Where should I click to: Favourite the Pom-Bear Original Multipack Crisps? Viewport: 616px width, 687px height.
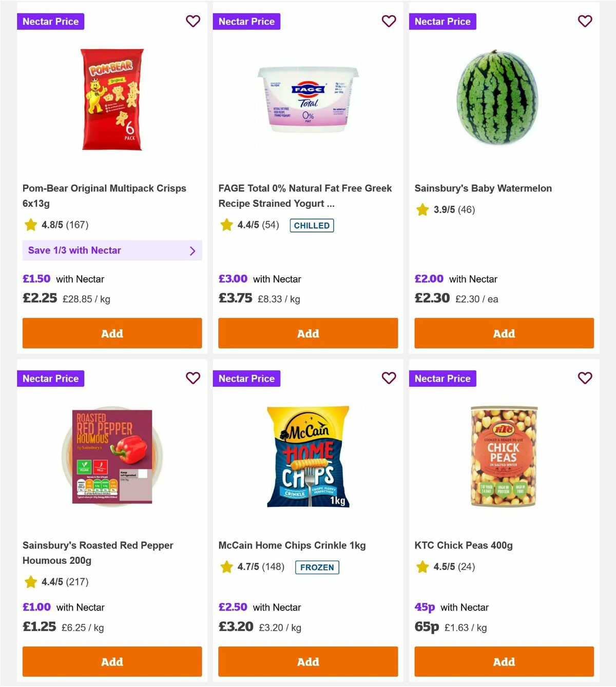(193, 22)
